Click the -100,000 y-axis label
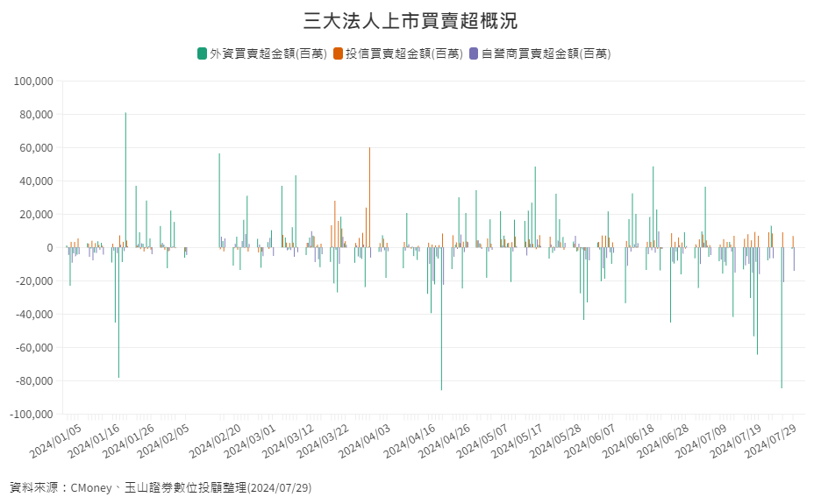Image resolution: width=821 pixels, height=504 pixels. pos(32,414)
